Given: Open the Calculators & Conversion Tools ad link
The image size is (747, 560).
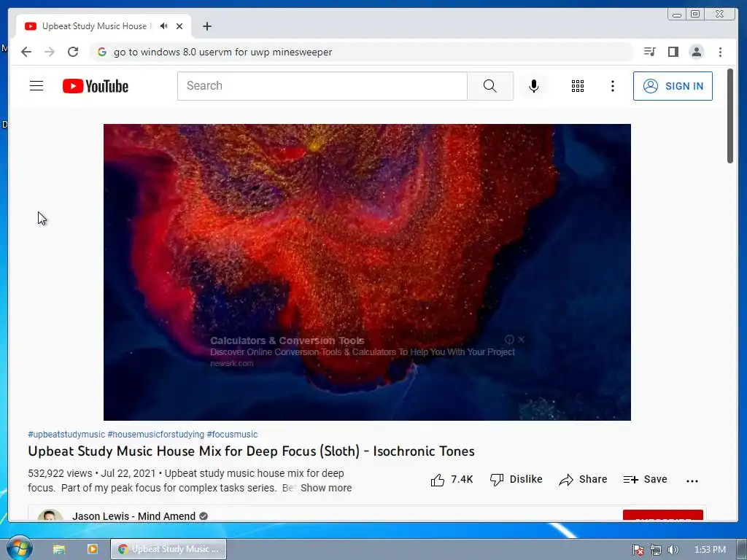Looking at the screenshot, I should click(x=287, y=341).
